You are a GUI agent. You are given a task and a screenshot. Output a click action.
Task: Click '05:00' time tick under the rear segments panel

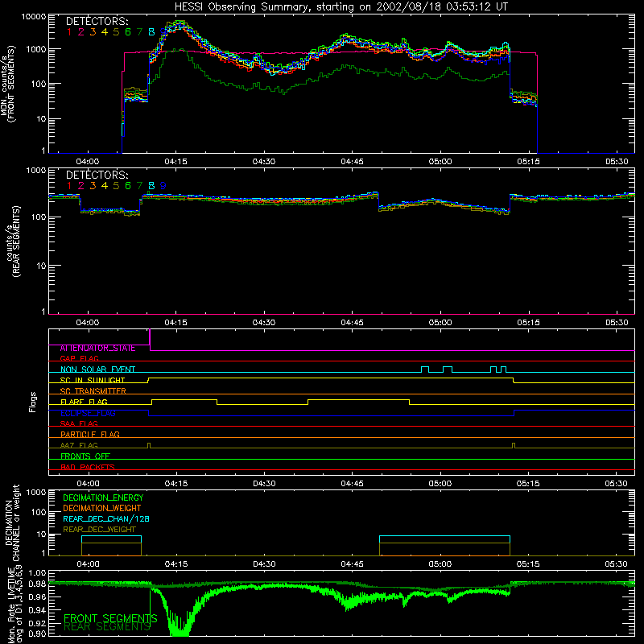tap(440, 323)
